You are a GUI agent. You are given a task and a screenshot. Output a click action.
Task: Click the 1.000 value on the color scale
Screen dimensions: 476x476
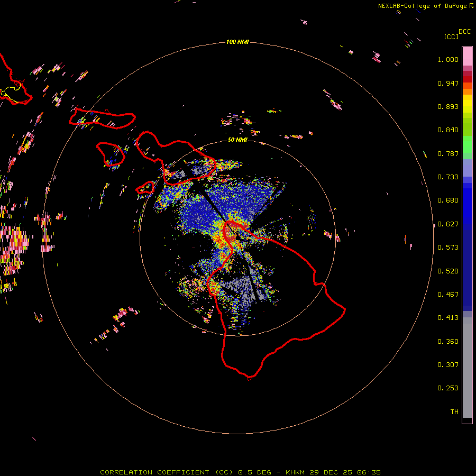coord(448,59)
